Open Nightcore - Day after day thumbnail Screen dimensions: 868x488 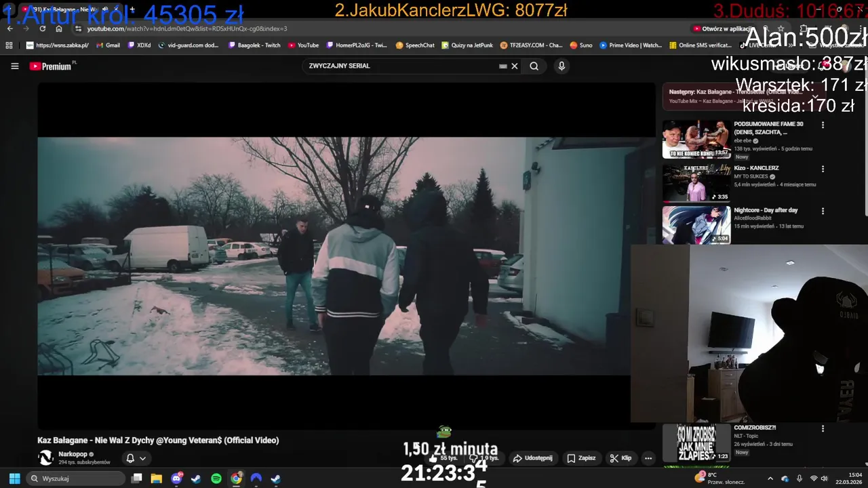696,225
